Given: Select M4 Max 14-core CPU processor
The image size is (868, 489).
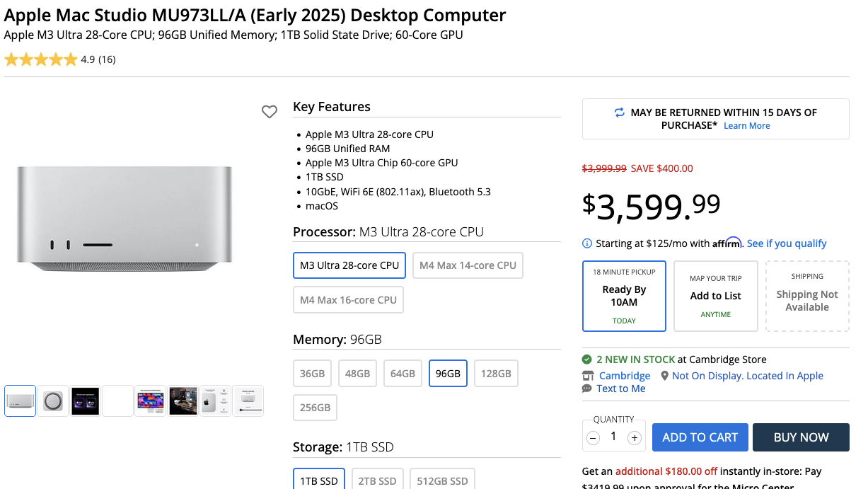Looking at the screenshot, I should 468,265.
